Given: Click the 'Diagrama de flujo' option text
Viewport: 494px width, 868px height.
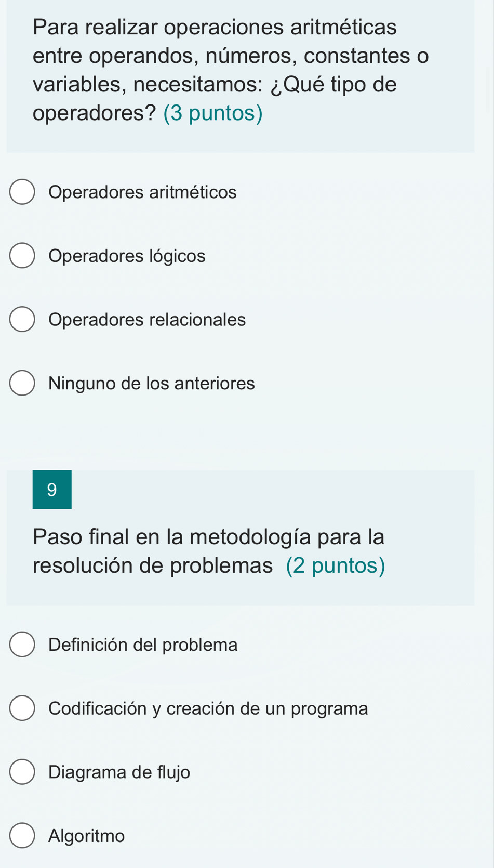Looking at the screenshot, I should tap(119, 772).
